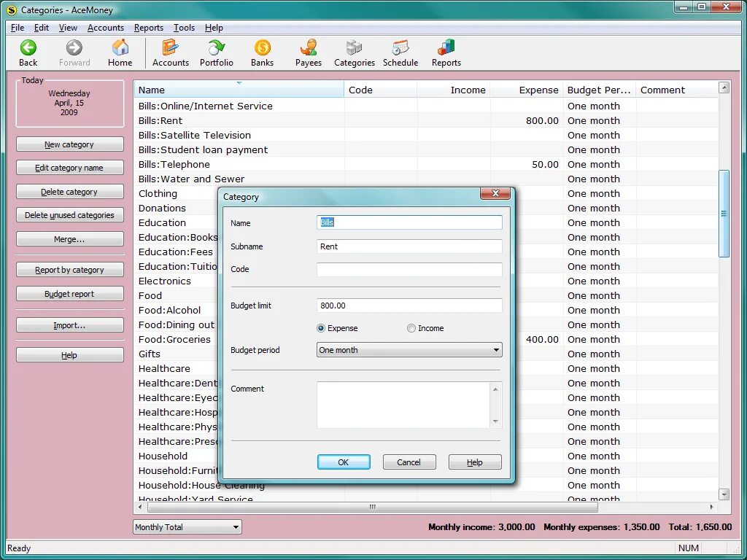747x560 pixels.
Task: Open the Banks toolbar icon
Action: (262, 47)
